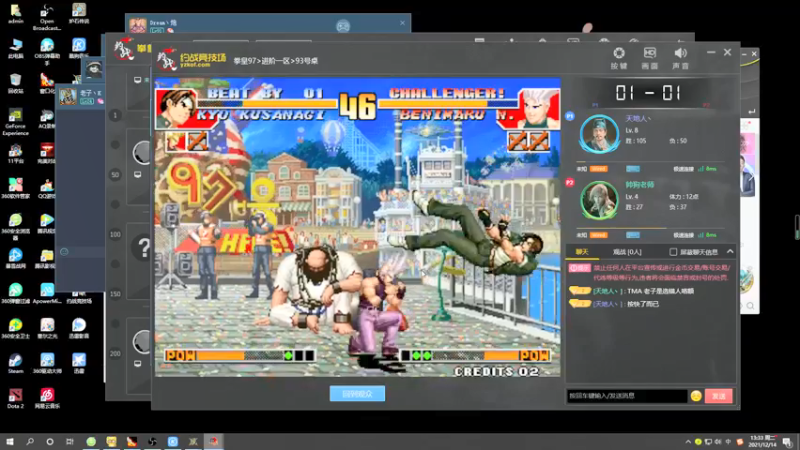Open Task View on the taskbar

pos(69,442)
